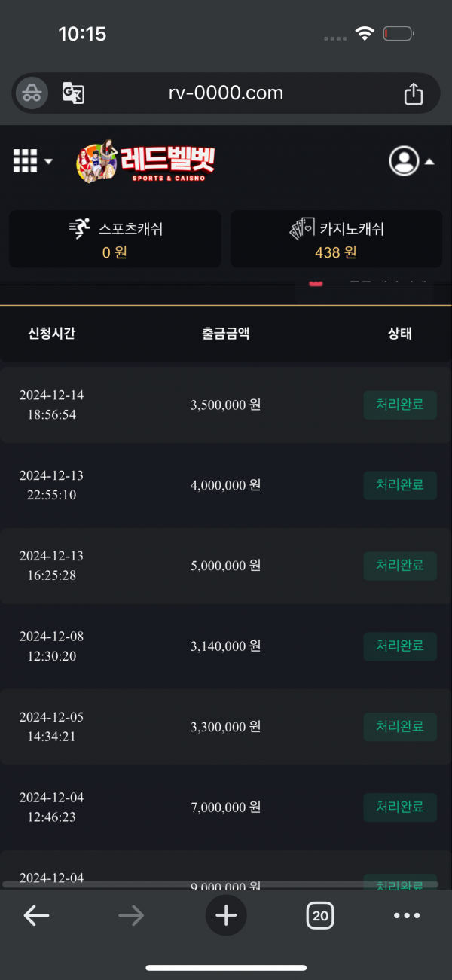
Task: Tap the playing cards casino cash icon
Action: pyautogui.click(x=302, y=228)
